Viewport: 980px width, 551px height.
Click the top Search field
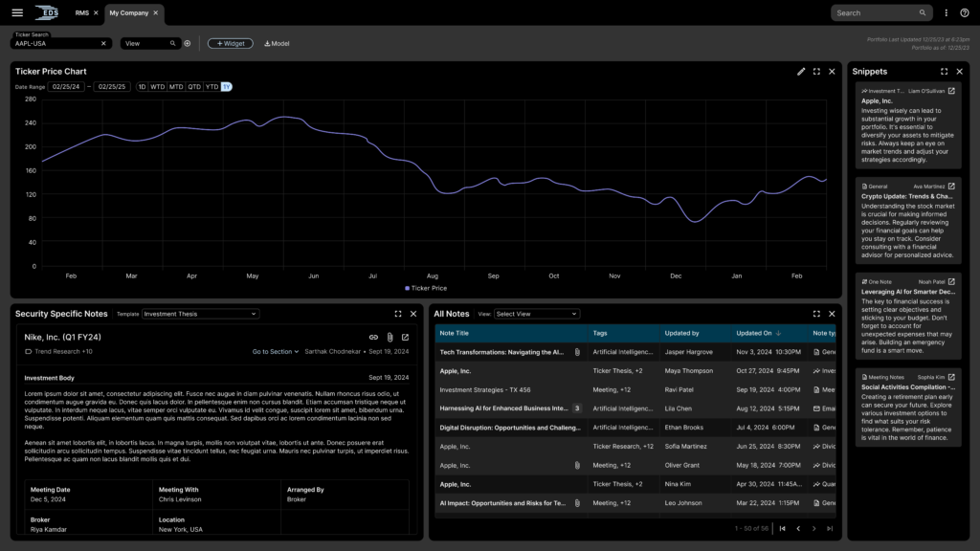[x=881, y=13]
